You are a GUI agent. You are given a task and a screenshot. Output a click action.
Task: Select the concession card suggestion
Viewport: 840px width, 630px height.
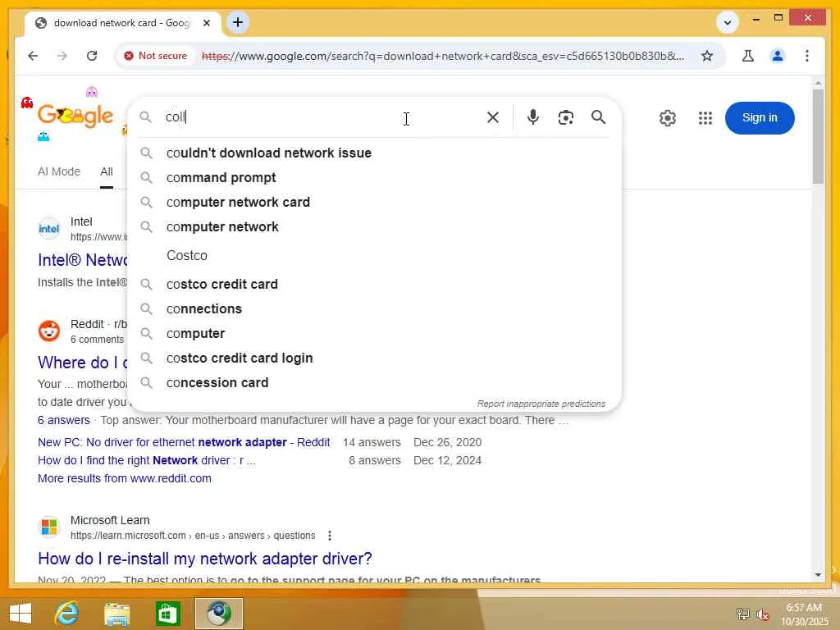[x=375, y=382]
